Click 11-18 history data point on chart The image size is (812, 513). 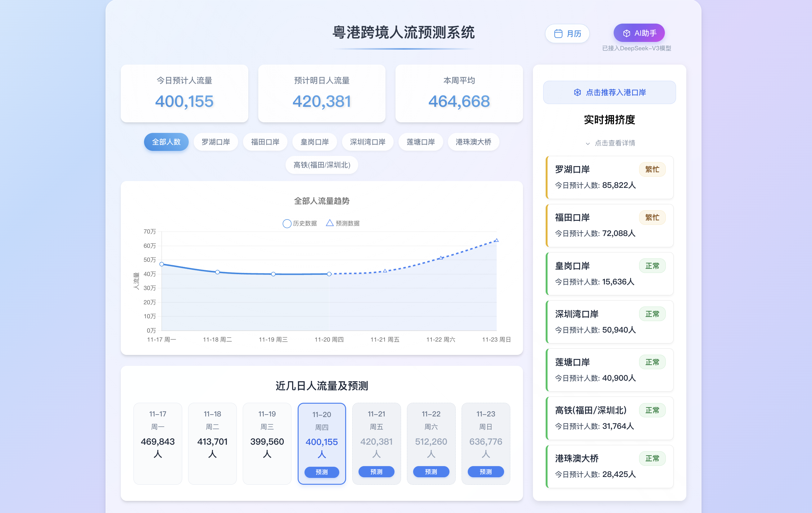click(218, 272)
